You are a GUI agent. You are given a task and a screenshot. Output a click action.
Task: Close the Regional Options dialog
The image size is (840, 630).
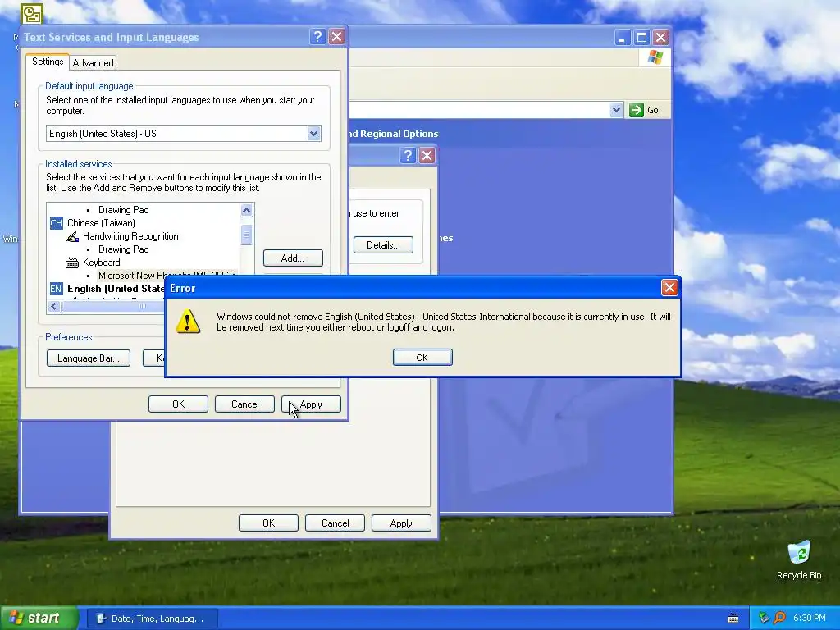click(427, 155)
